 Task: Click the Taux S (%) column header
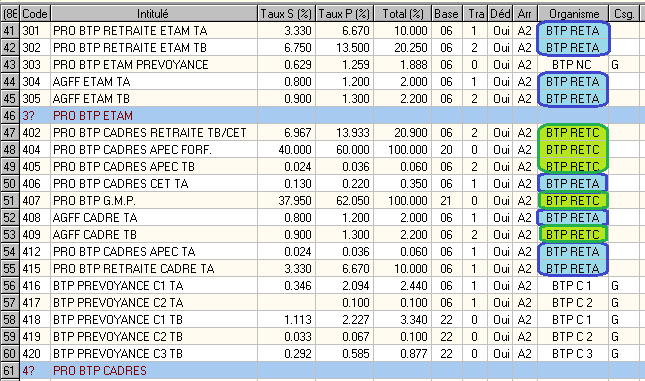pyautogui.click(x=286, y=14)
